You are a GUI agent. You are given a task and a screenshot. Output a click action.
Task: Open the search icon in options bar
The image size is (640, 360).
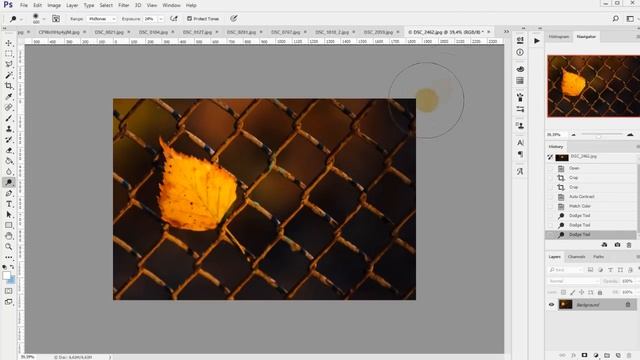616,19
